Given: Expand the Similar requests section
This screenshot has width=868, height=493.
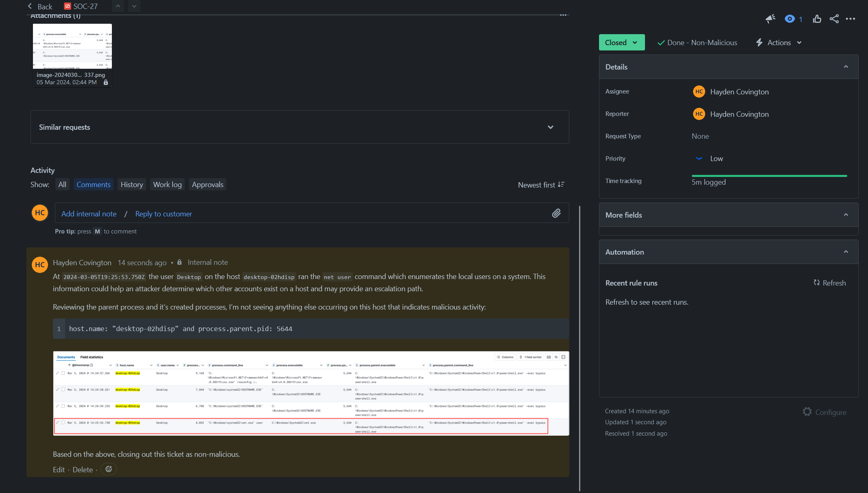Looking at the screenshot, I should [x=550, y=127].
